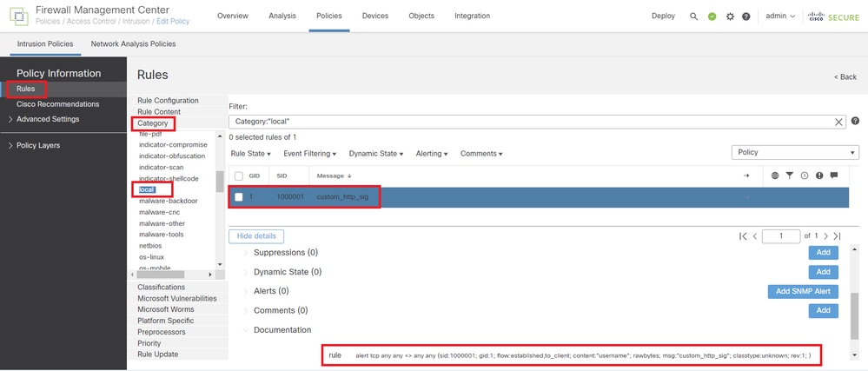This screenshot has width=868, height=371.
Task: Open filter help question mark icon
Action: [x=855, y=121]
